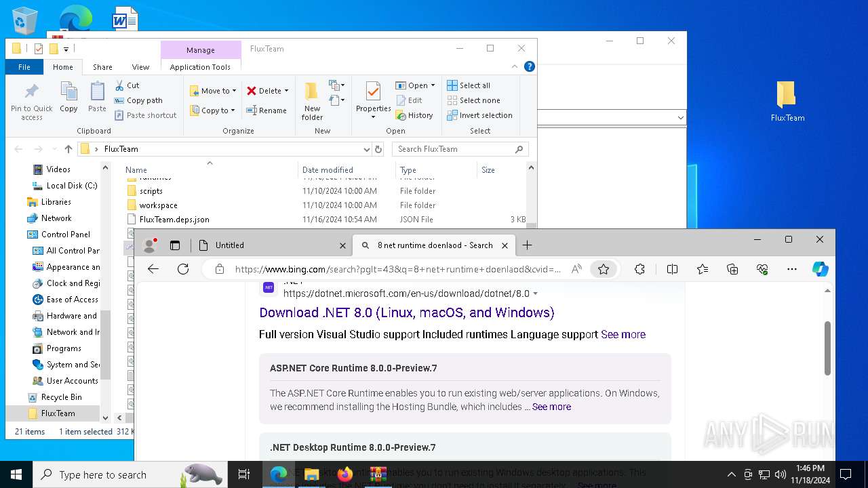This screenshot has height=488, width=868.
Task: Open Recycle Bin in navigation pane
Action: tap(62, 397)
